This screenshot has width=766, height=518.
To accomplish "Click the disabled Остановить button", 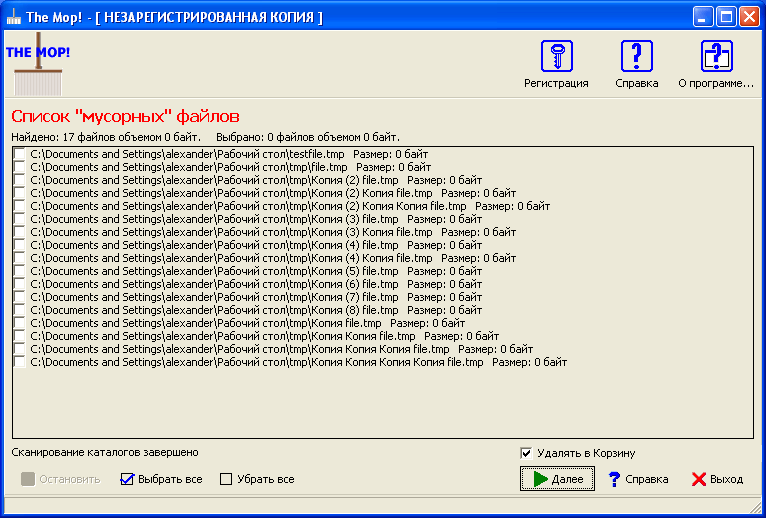I will tap(61, 479).
